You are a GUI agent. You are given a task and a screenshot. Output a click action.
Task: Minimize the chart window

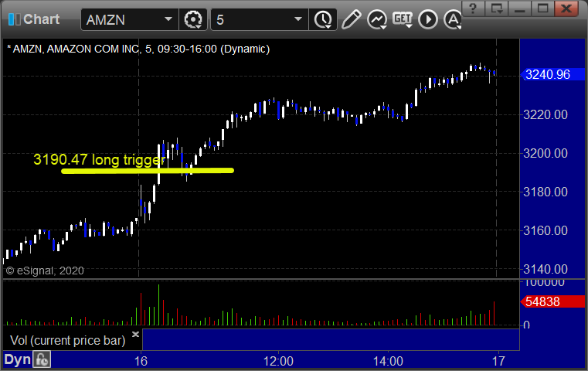520,9
